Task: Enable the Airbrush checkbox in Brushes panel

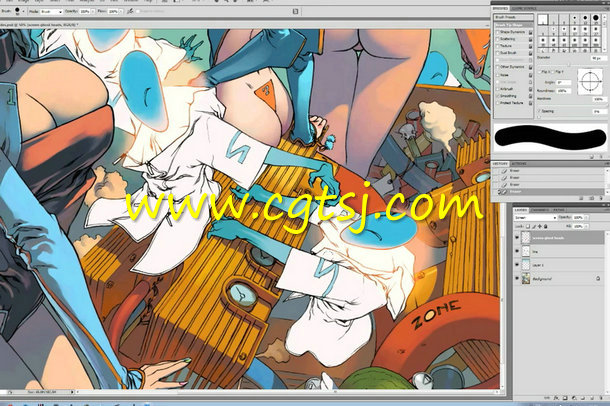Action: [498, 89]
